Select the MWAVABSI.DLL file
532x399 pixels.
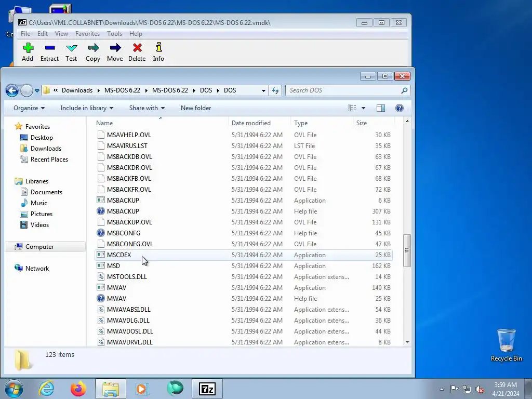click(x=243, y=310)
